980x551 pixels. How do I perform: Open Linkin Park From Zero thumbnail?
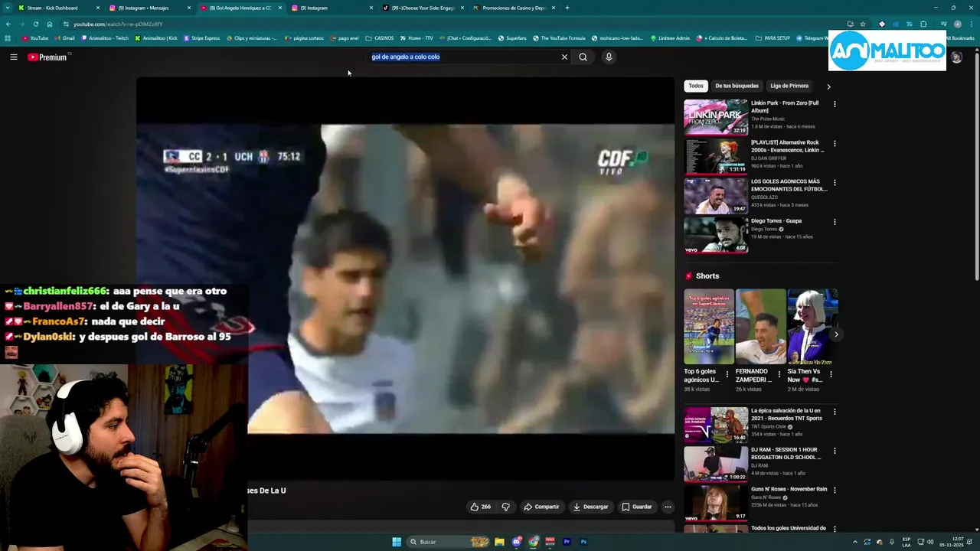pos(716,117)
